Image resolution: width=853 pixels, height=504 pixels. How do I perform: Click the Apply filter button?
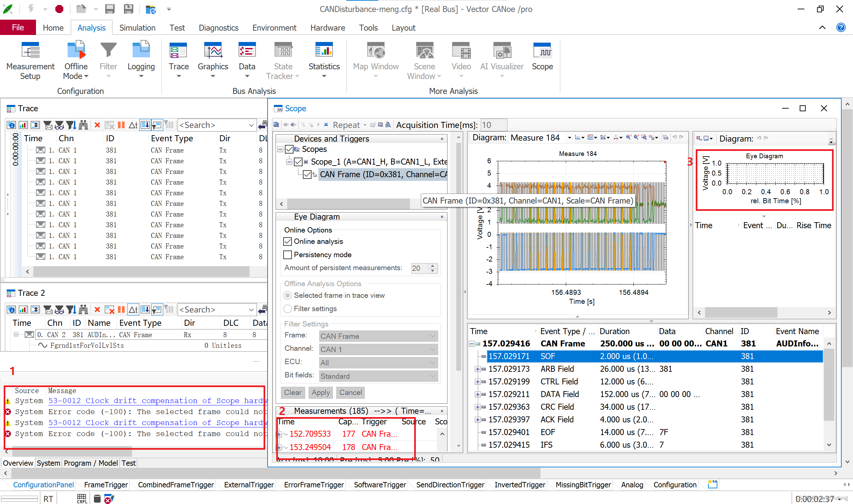pyautogui.click(x=320, y=393)
